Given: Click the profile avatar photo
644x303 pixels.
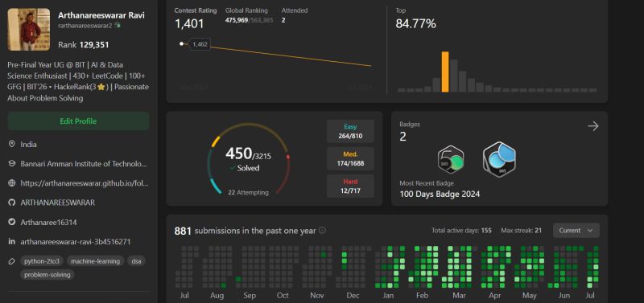Looking at the screenshot, I should (29, 30).
